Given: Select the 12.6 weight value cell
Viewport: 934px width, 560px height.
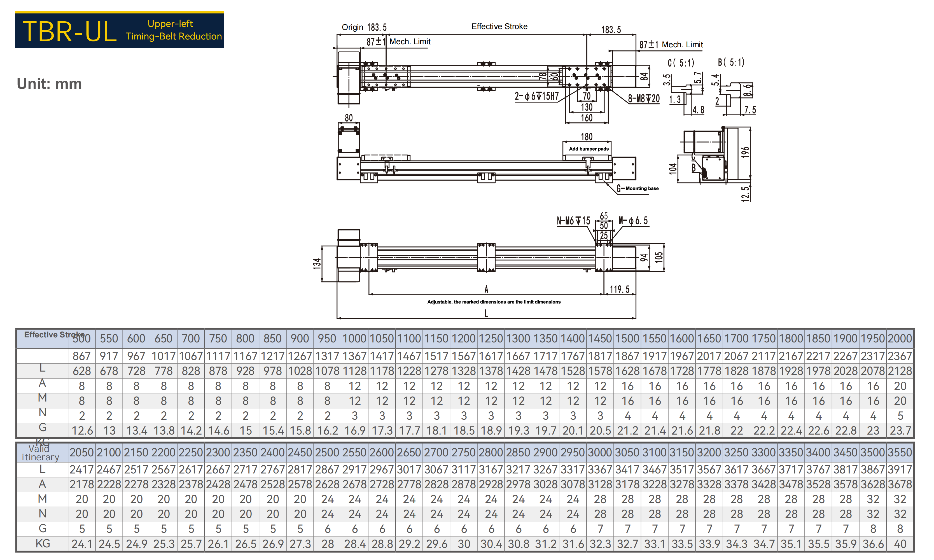Looking at the screenshot, I should click(81, 431).
